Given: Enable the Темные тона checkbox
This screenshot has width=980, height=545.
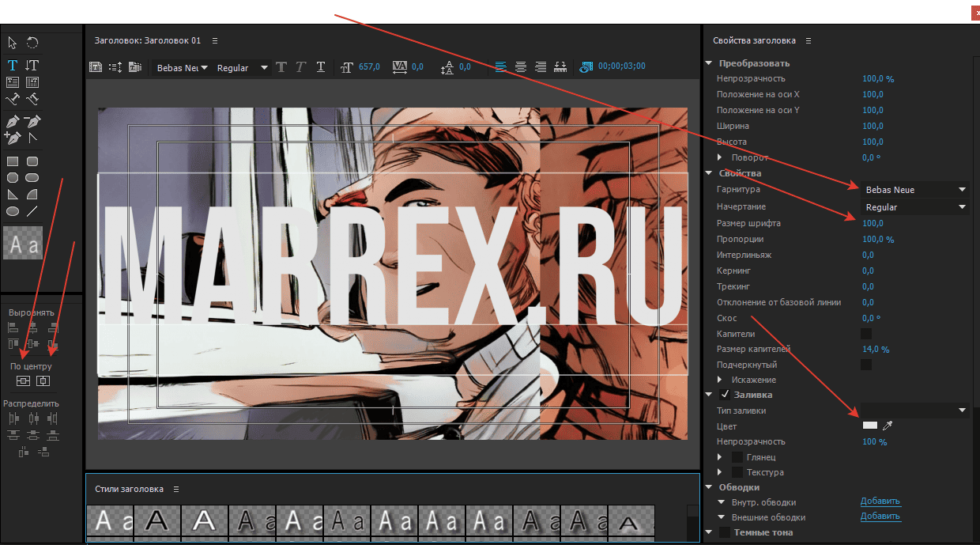Looking at the screenshot, I should tap(725, 532).
